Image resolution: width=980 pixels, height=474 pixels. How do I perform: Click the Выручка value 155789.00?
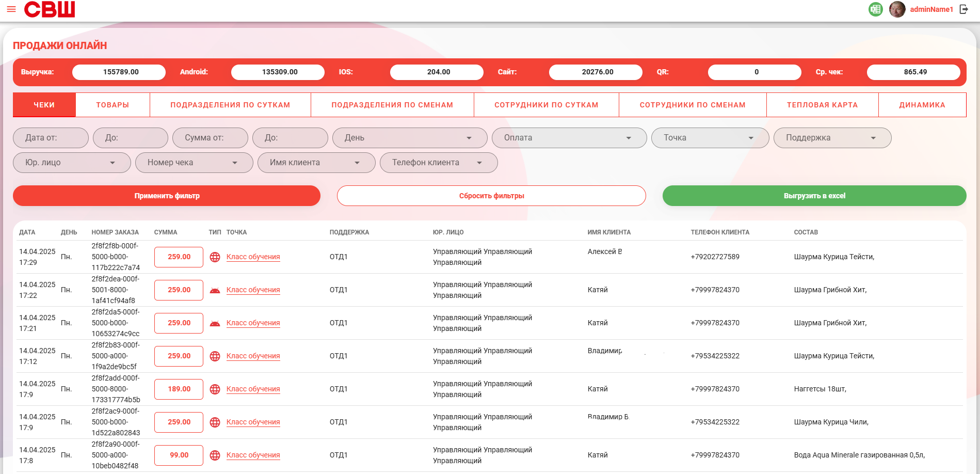[119, 72]
